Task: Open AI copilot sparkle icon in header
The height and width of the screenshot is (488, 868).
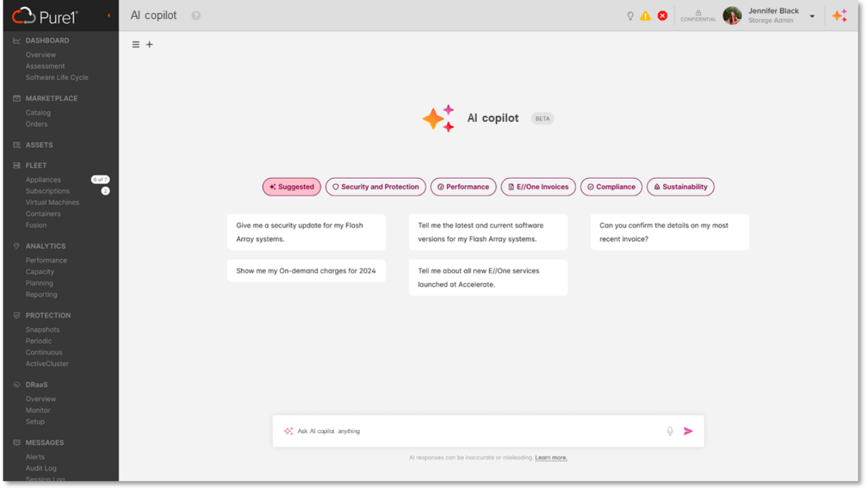Action: click(x=840, y=16)
